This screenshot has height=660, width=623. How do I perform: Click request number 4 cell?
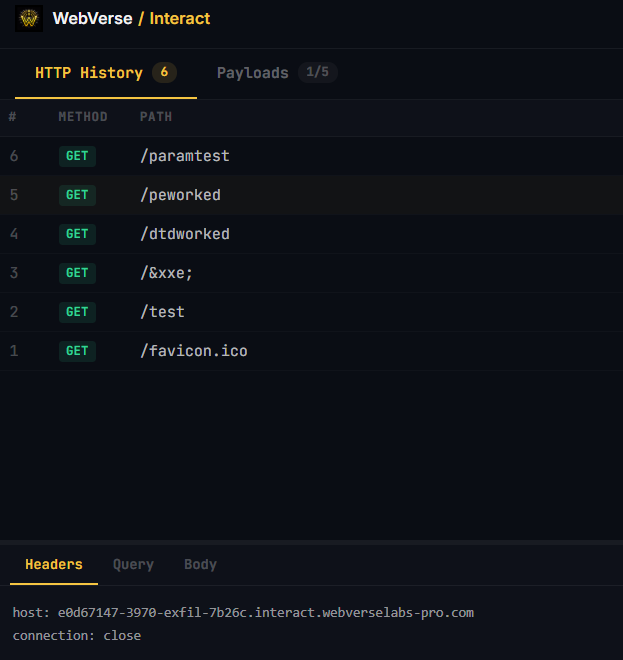[x=14, y=234]
